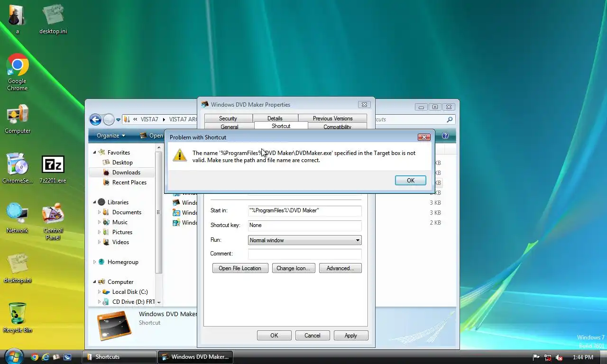Click the Shortcuts taskbar button
Screen dimensions: 607x364
120,357
